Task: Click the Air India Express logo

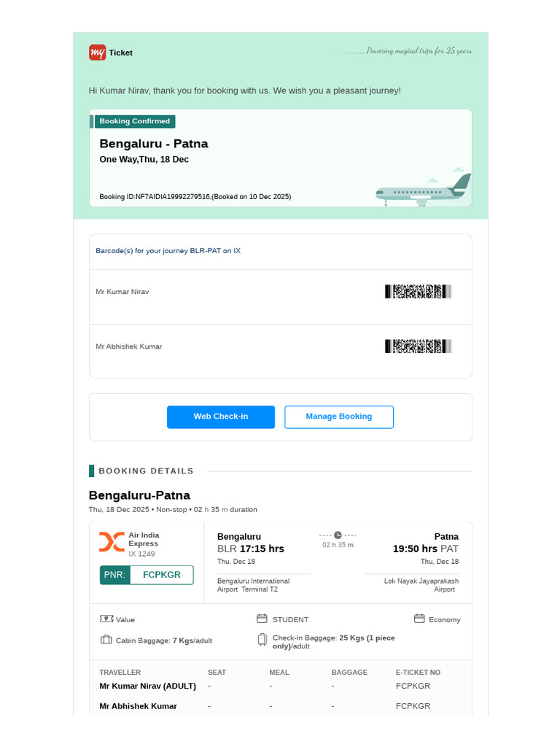Action: click(x=112, y=542)
